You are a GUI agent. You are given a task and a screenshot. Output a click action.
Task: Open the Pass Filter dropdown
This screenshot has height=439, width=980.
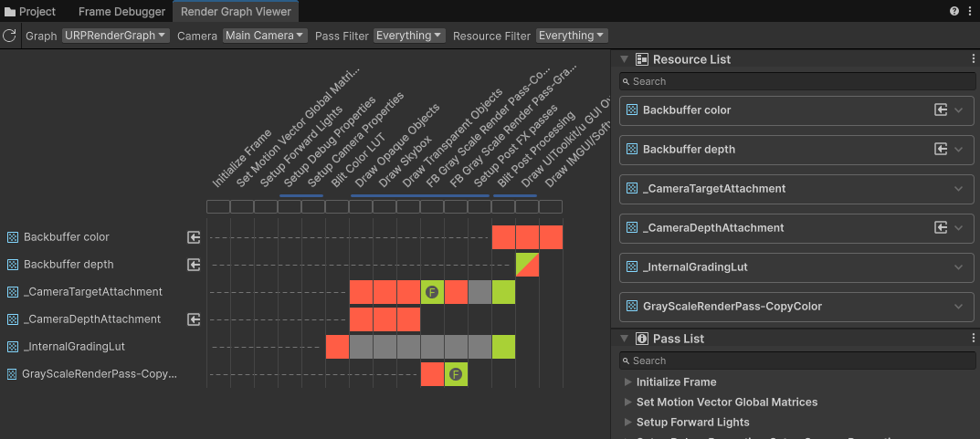click(x=409, y=36)
